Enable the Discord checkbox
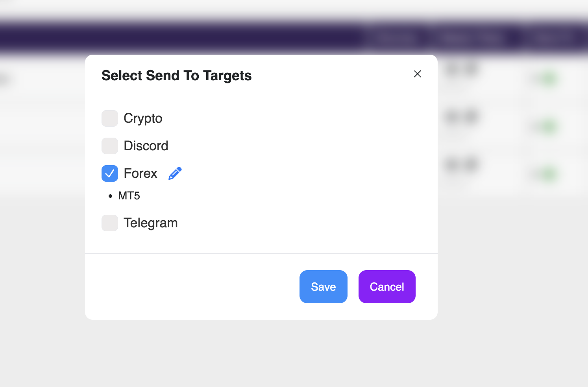Viewport: 588px width, 387px height. (x=110, y=146)
